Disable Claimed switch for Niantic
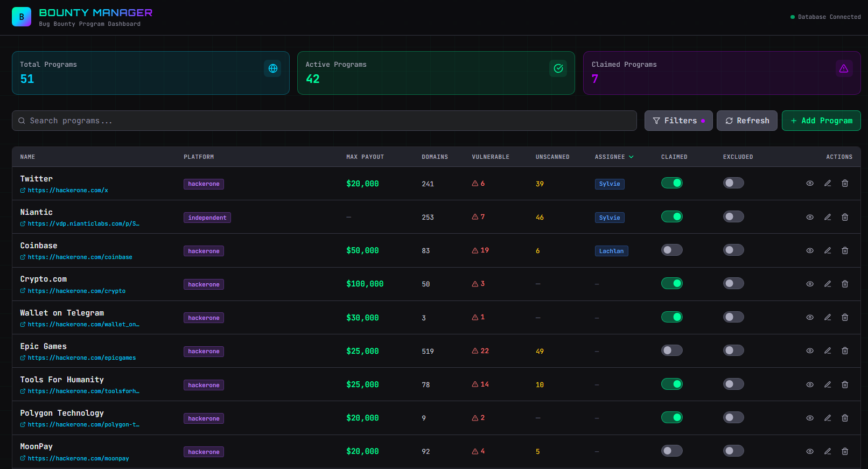 click(672, 216)
